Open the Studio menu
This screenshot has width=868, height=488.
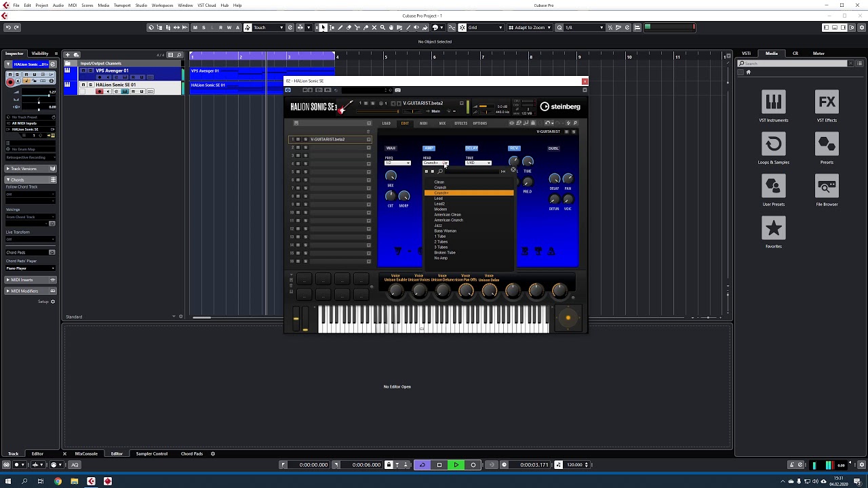(x=141, y=5)
